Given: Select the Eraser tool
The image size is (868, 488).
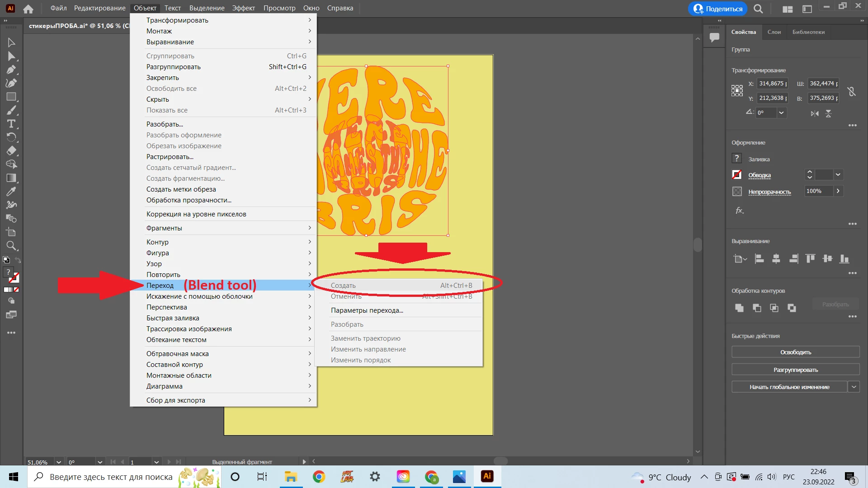Looking at the screenshot, I should [x=11, y=151].
